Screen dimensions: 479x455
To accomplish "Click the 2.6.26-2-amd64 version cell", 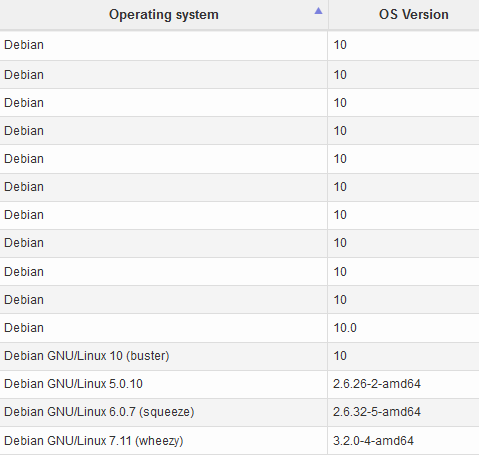I will pos(403,384).
